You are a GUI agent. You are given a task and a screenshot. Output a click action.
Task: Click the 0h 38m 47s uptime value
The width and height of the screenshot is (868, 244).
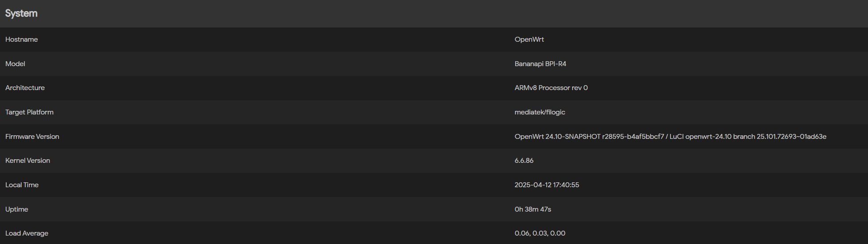click(x=533, y=209)
